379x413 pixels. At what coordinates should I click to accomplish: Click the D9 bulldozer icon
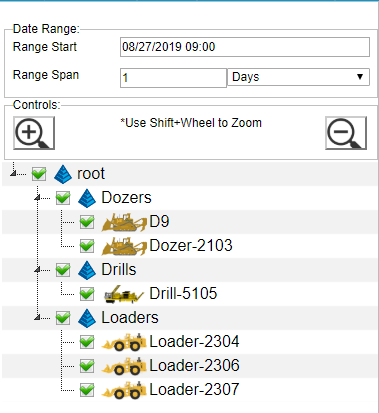pyautogui.click(x=124, y=223)
